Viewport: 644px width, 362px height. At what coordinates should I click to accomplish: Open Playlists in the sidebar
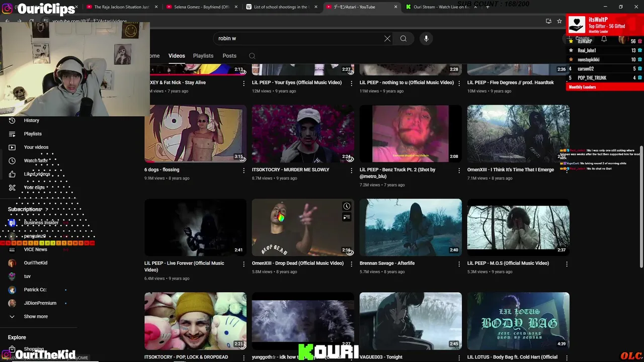tap(33, 134)
